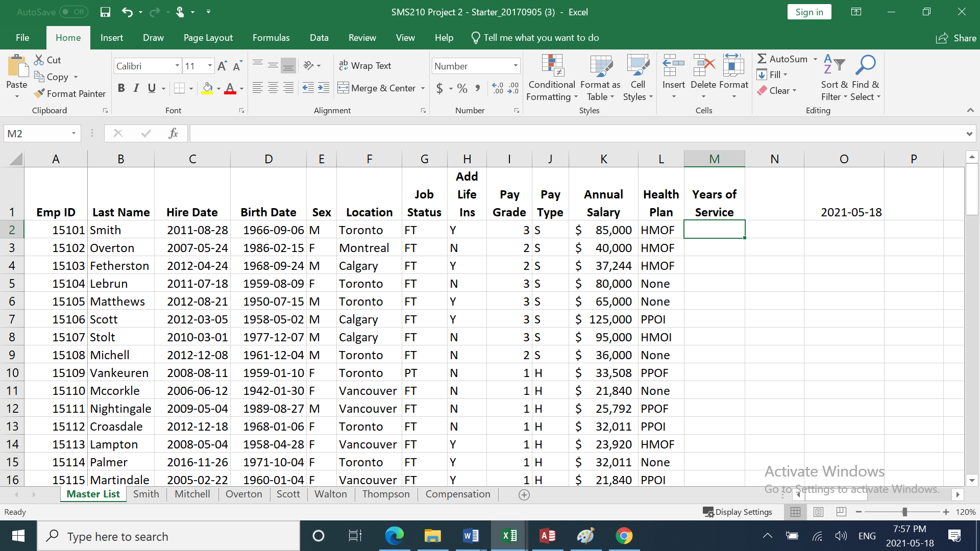Select the Format Painter tool
Viewport: 980px width, 551px height.
pos(70,93)
